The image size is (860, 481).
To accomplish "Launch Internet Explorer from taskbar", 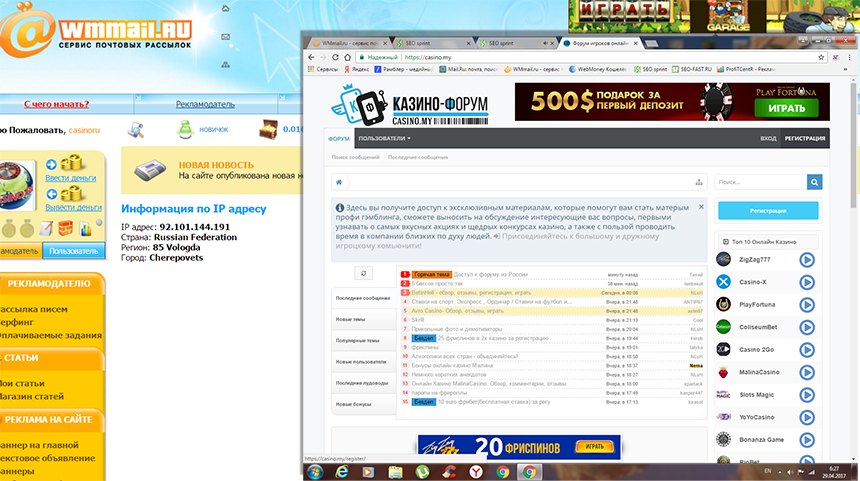I will pyautogui.click(x=342, y=472).
